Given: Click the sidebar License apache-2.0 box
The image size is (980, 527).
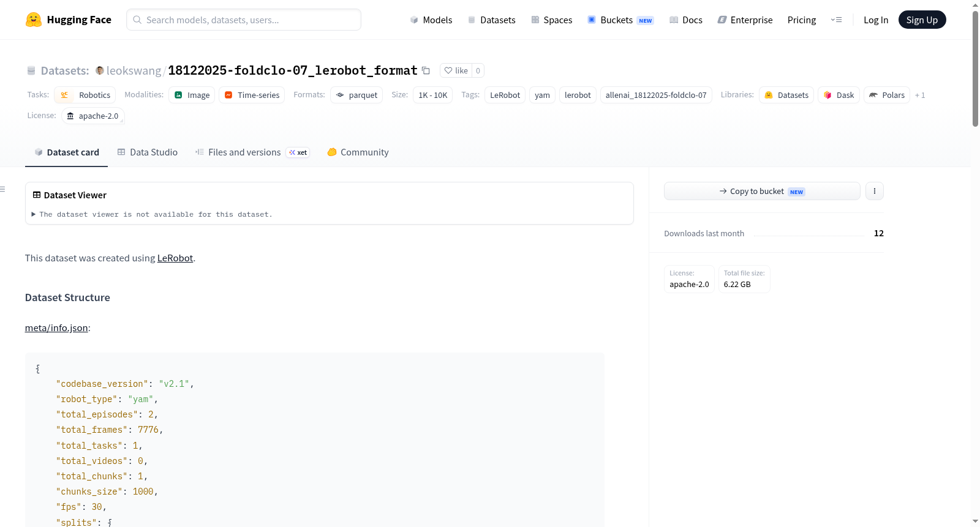Looking at the screenshot, I should point(689,279).
